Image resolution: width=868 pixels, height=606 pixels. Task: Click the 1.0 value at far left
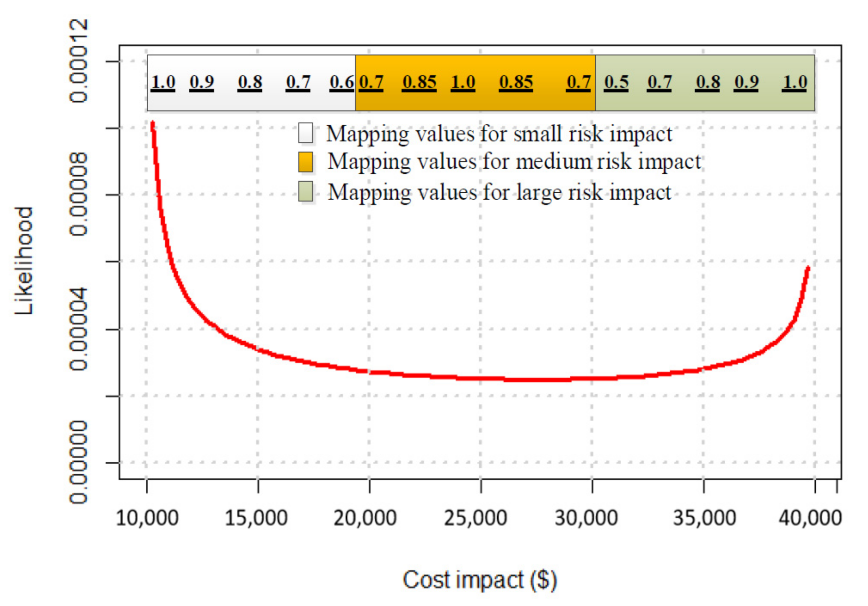click(163, 83)
